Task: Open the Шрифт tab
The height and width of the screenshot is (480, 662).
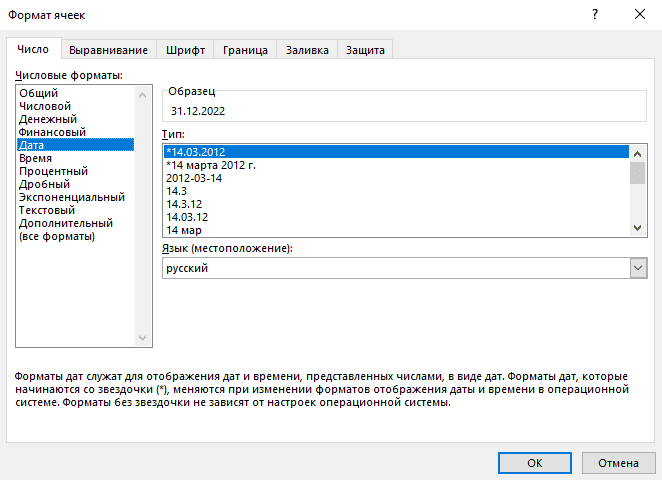Action: point(187,49)
